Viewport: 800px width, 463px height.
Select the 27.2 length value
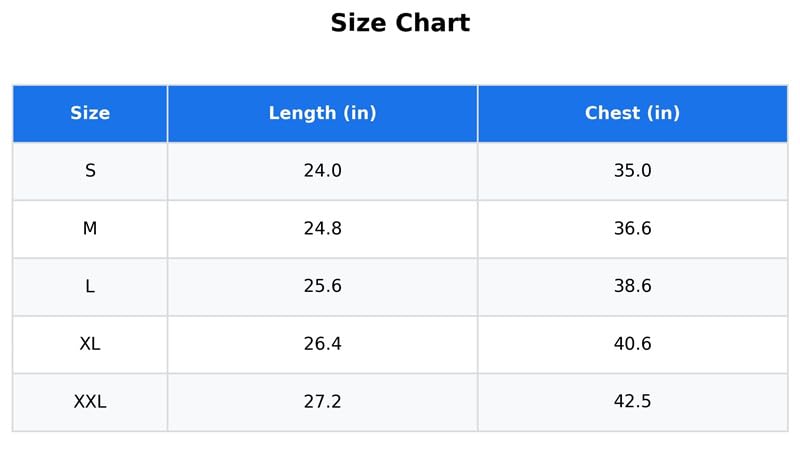(322, 402)
